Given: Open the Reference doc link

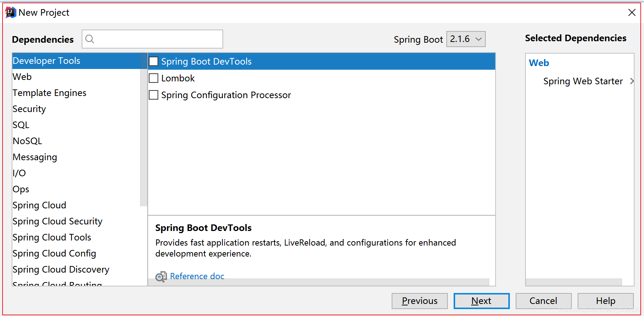Looking at the screenshot, I should pos(197,276).
